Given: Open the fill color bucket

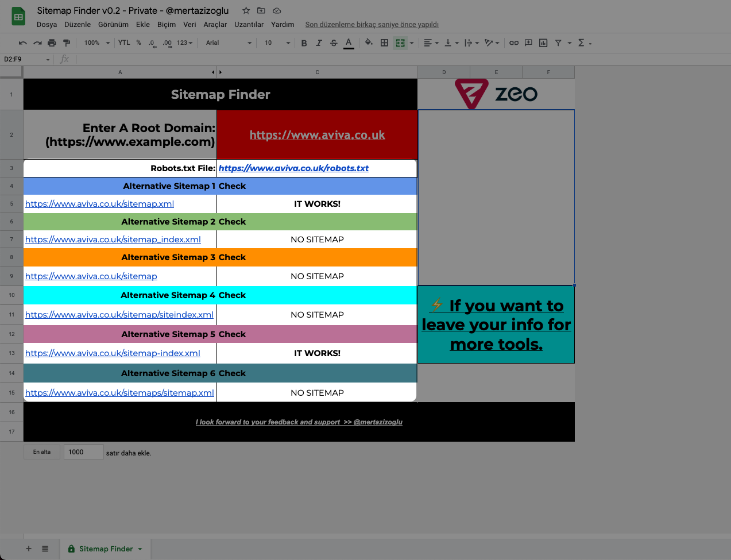Looking at the screenshot, I should (369, 43).
